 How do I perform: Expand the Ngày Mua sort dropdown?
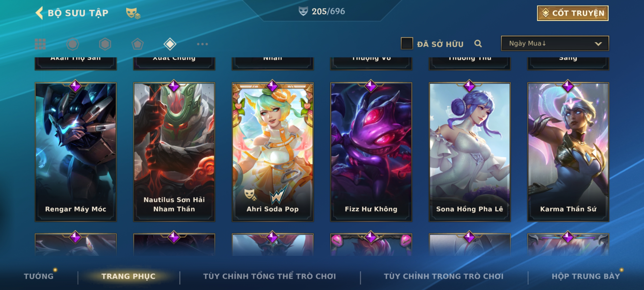pyautogui.click(x=555, y=44)
